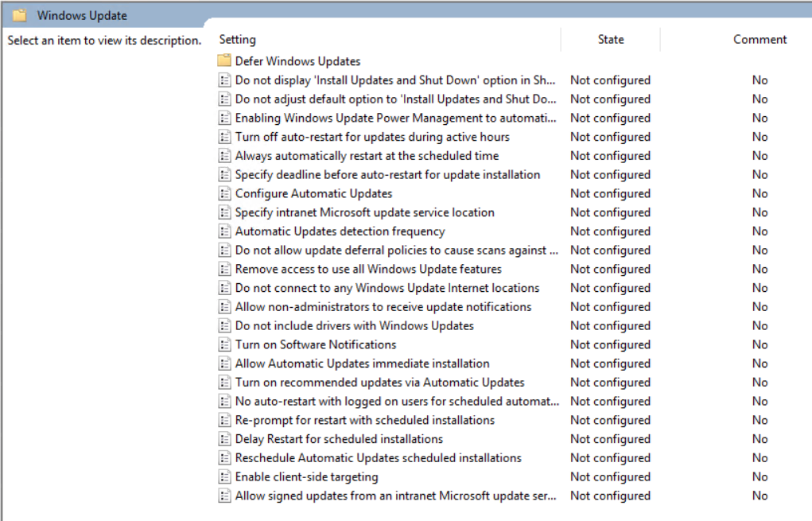This screenshot has height=521, width=812.
Task: Click icon for Enabling Windows Update Power Management
Action: [x=224, y=118]
